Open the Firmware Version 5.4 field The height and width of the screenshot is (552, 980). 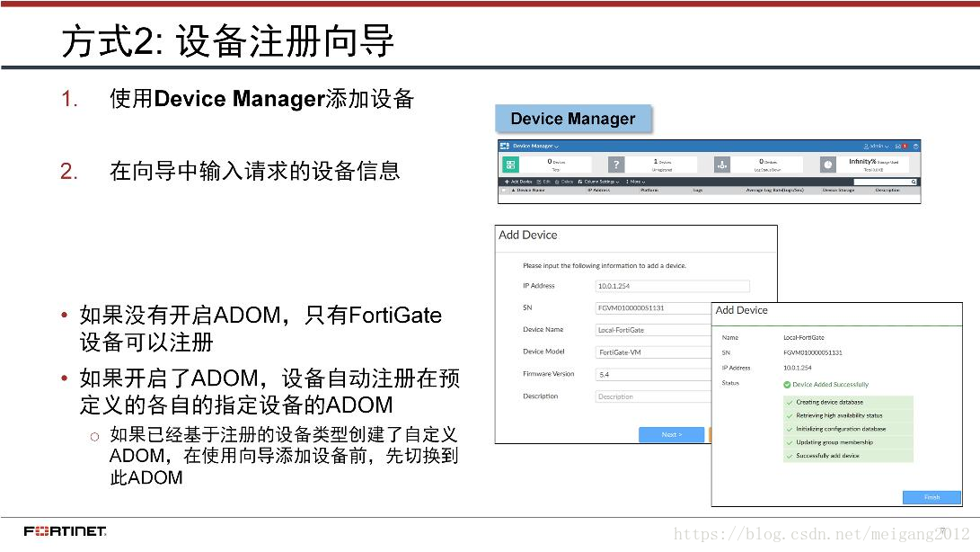click(x=653, y=374)
